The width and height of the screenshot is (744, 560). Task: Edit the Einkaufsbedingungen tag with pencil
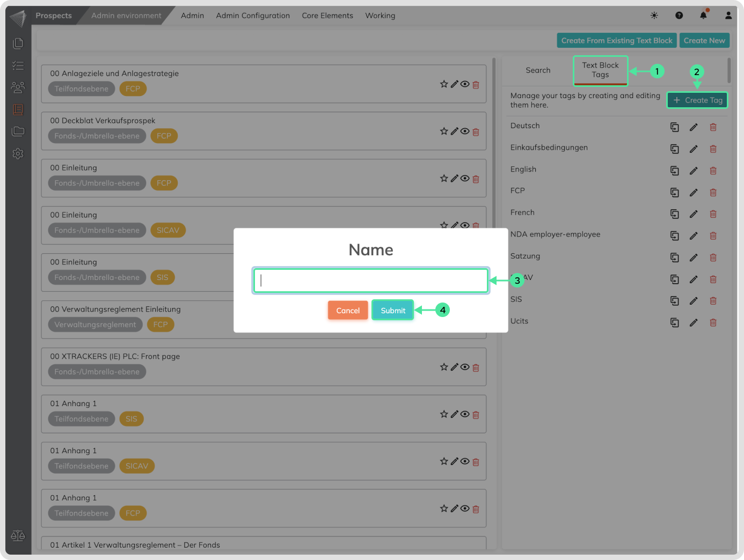tap(694, 149)
